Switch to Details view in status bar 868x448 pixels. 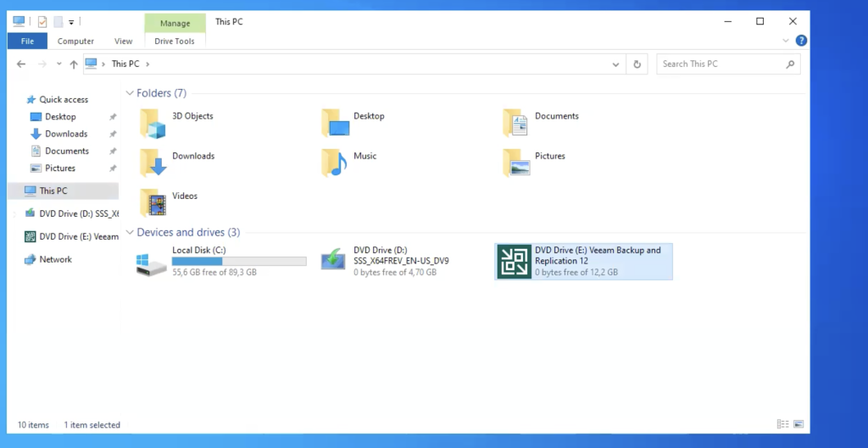[782, 424]
